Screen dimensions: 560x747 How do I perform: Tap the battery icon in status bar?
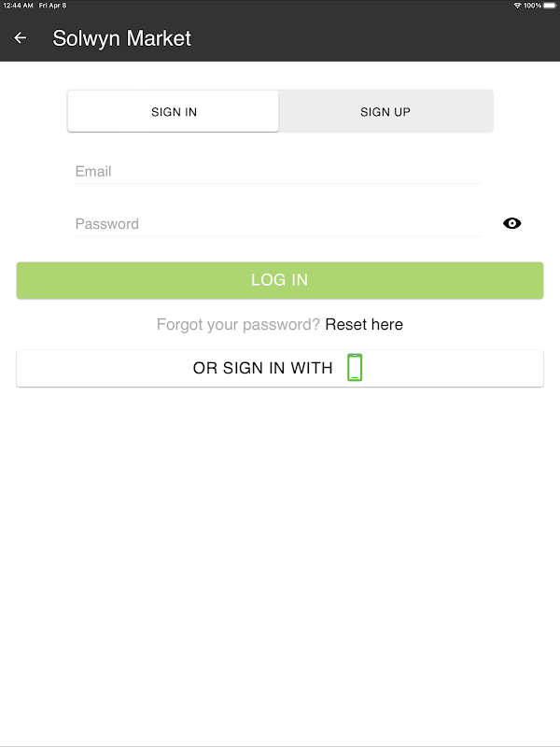coord(550,6)
